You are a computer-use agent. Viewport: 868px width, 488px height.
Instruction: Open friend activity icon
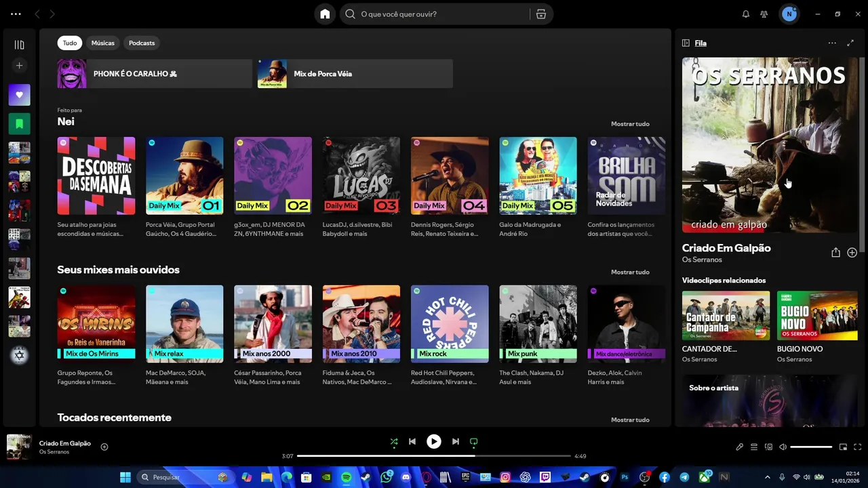click(x=764, y=14)
